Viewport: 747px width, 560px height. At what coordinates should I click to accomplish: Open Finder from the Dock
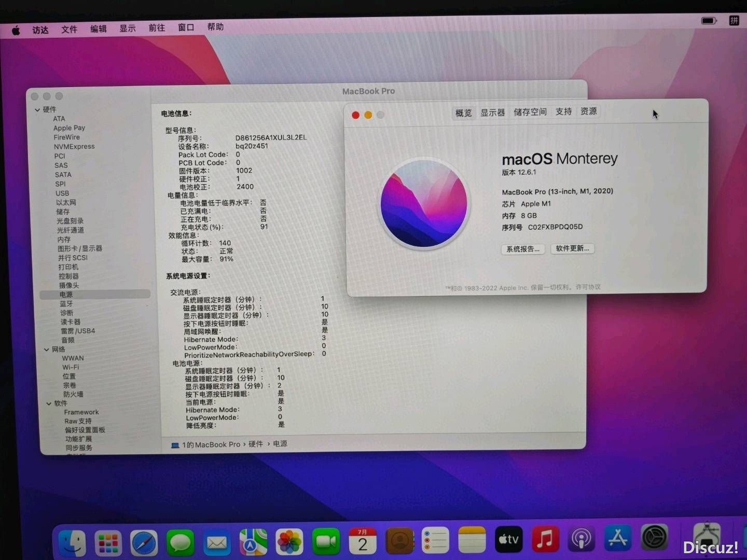(x=72, y=542)
